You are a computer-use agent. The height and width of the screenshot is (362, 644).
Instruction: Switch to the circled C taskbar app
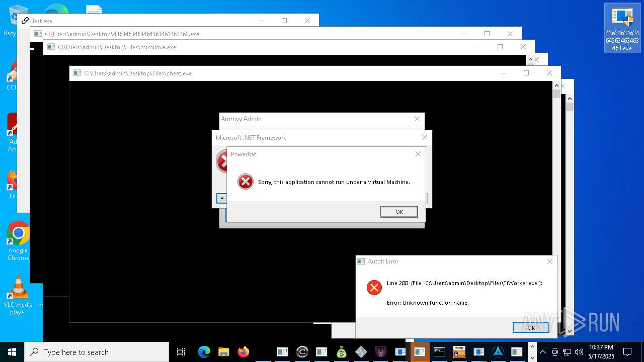coord(302,352)
